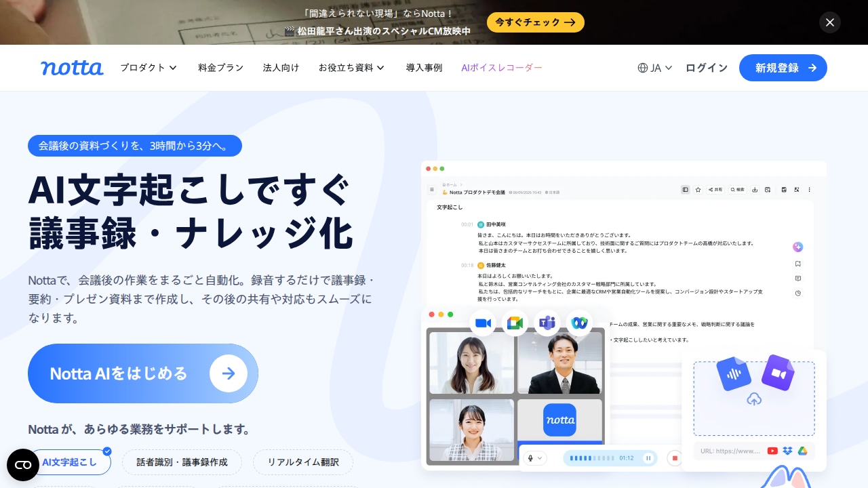This screenshot has width=868, height=488.
Task: Expand the プロダクト menu
Action: (x=149, y=68)
